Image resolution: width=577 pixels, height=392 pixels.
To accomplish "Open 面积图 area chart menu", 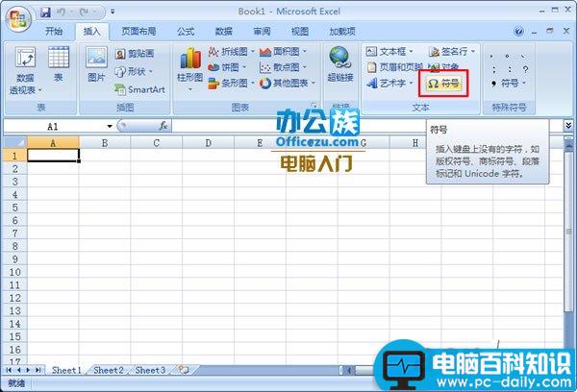I will coord(283,52).
